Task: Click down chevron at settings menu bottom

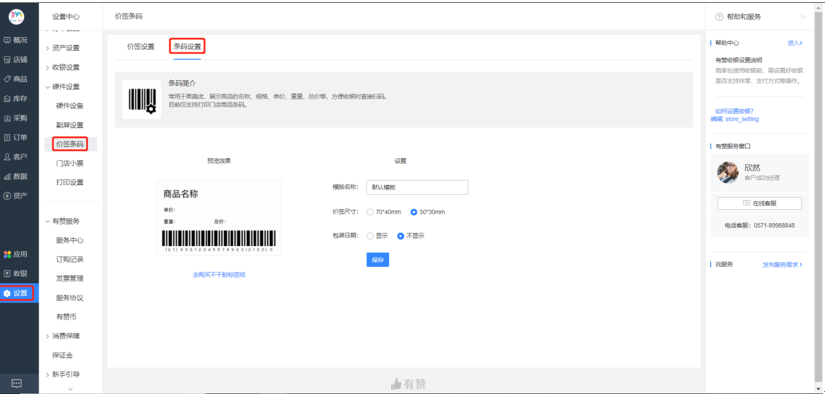Action: click(x=71, y=389)
